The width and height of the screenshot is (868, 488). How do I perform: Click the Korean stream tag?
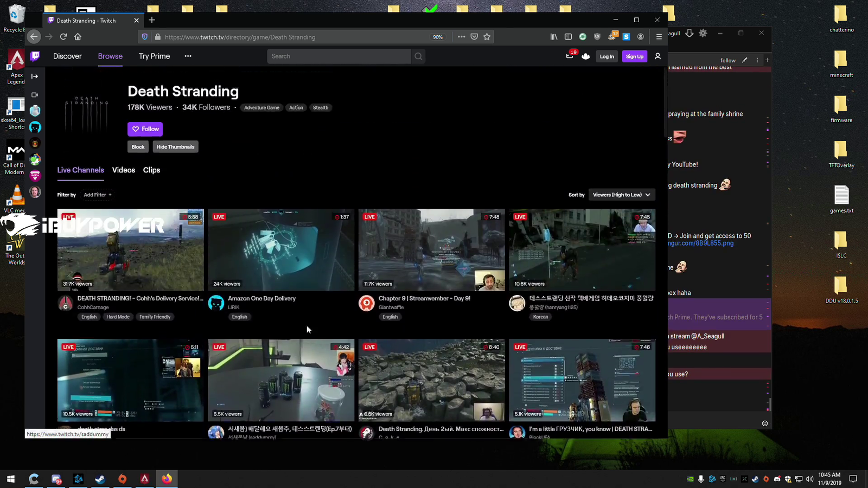(540, 317)
